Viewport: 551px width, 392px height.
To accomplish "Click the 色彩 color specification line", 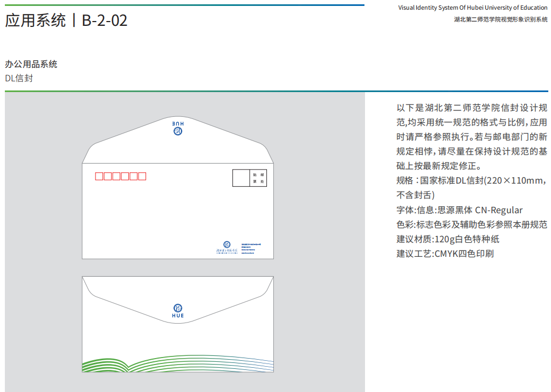I will (472, 225).
